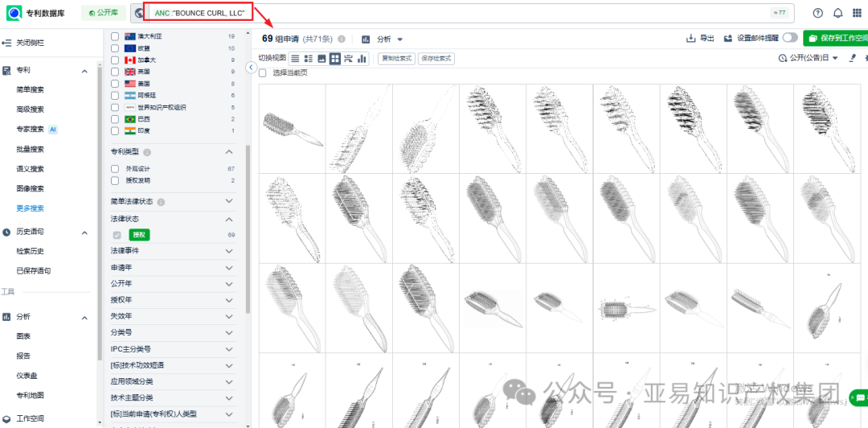Click the first hairbrush design thumbnail

pyautogui.click(x=292, y=130)
